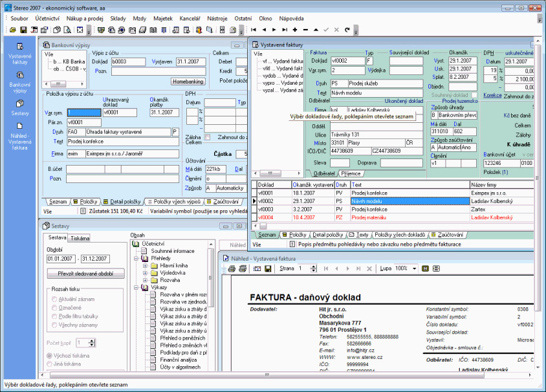Open Vystavené faktury from the left sidebar
Viewport: 546px width, 392px height.
pyautogui.click(x=19, y=47)
